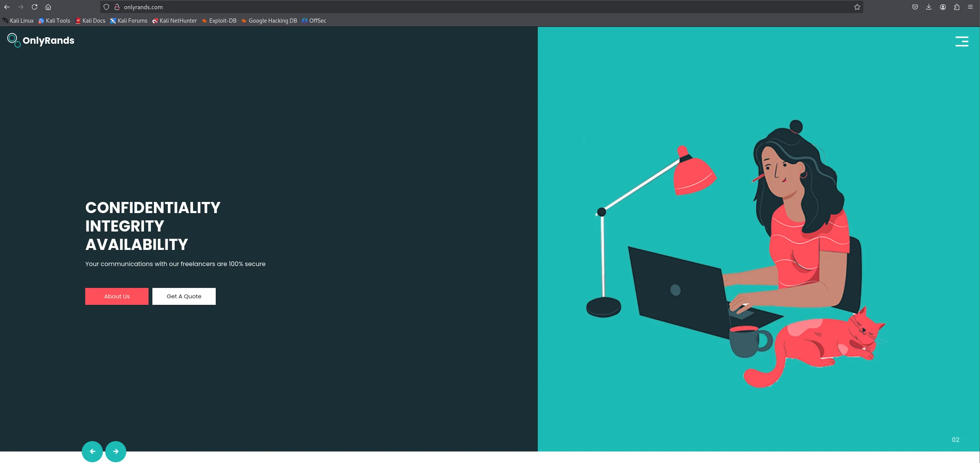Open the Kali Linux bookmark
Viewport: 980px width, 463px height.
pyautogui.click(x=18, y=21)
